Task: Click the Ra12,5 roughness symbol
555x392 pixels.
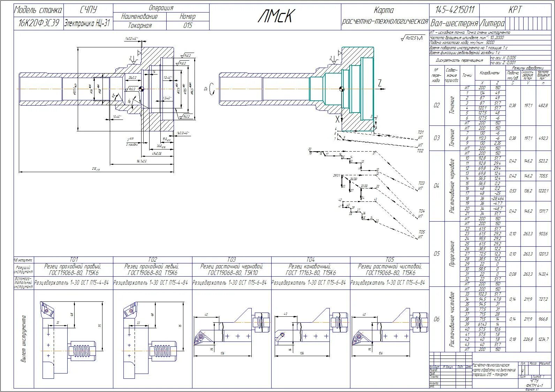Action: click(412, 38)
